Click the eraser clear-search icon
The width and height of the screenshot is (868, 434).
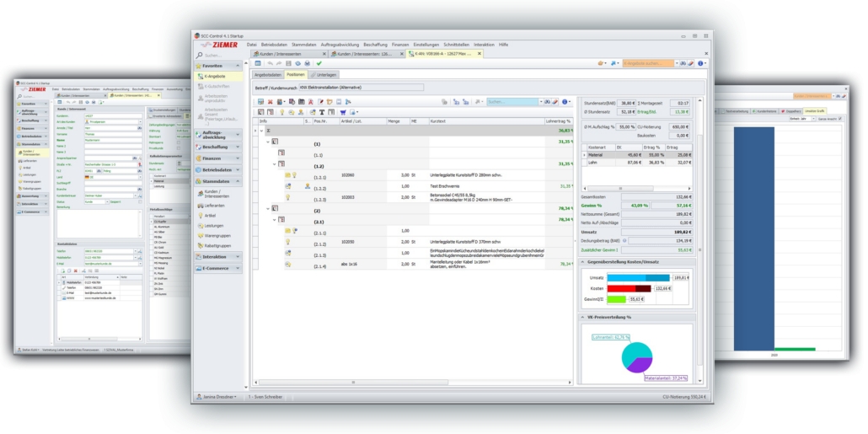pyautogui.click(x=555, y=102)
